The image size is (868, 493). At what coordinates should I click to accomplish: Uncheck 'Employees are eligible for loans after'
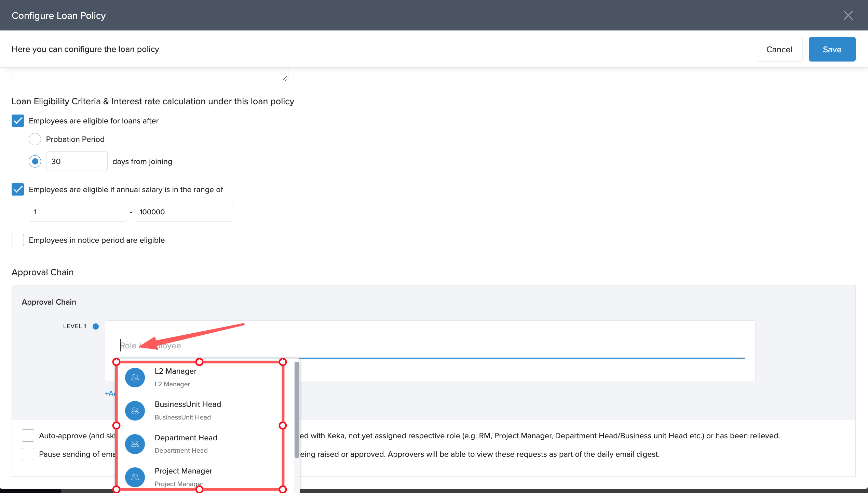(18, 121)
